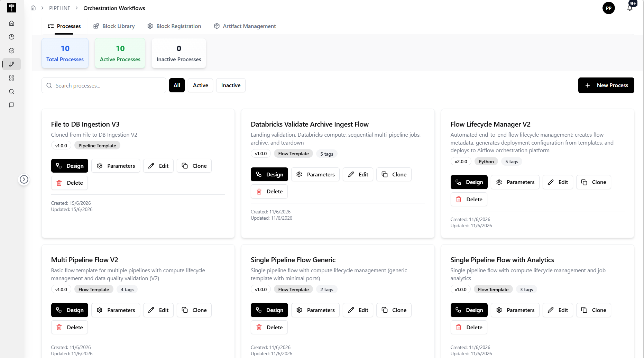The width and height of the screenshot is (644, 358).
Task: Edit Databricks Validate Archive Ingest Flow
Action: click(358, 174)
